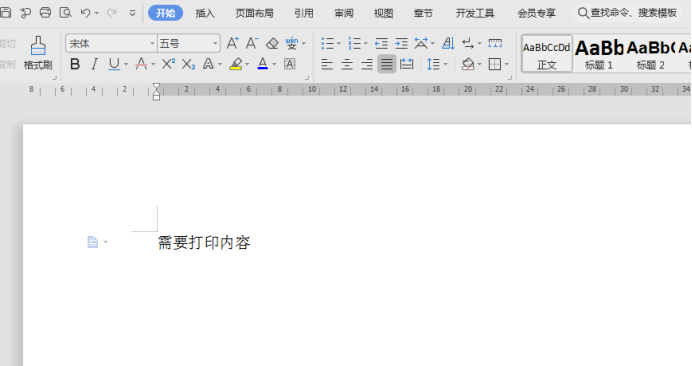
Task: Apply the 标题 1 style
Action: pos(599,54)
